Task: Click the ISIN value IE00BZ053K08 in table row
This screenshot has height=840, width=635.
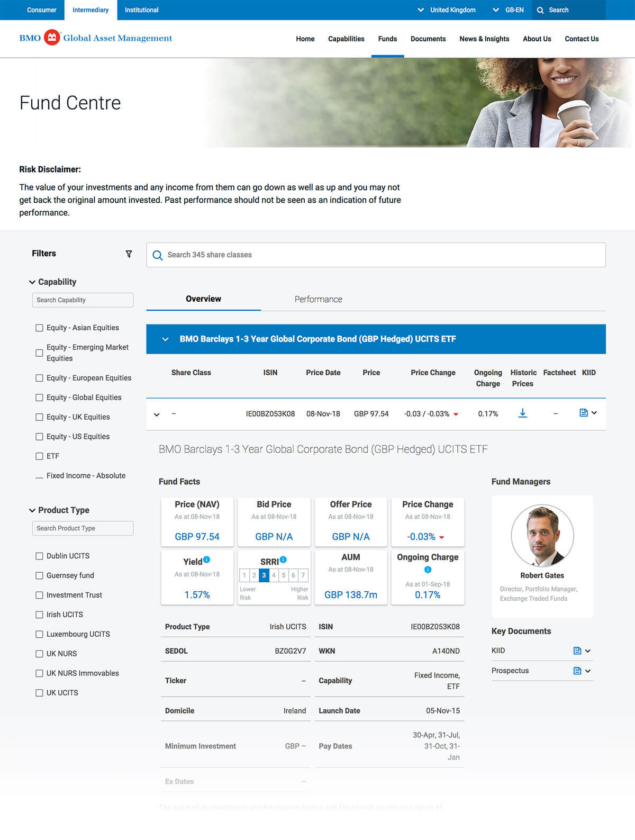Action: pos(270,414)
